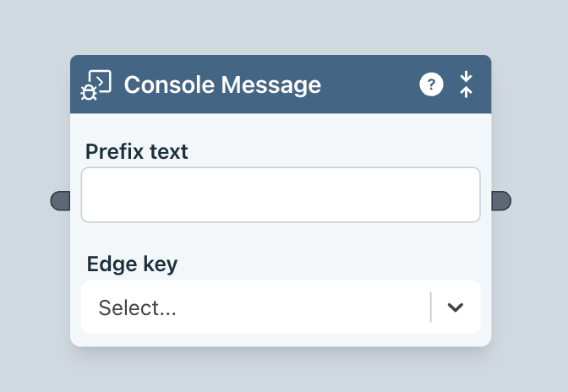The height and width of the screenshot is (392, 568).
Task: Click the console bug icon in header
Action: pyautogui.click(x=96, y=85)
